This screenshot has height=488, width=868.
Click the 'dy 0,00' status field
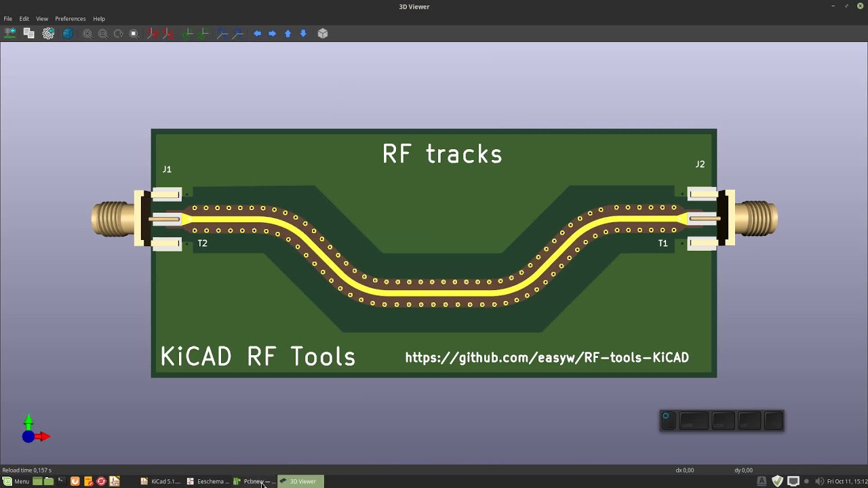click(x=743, y=470)
